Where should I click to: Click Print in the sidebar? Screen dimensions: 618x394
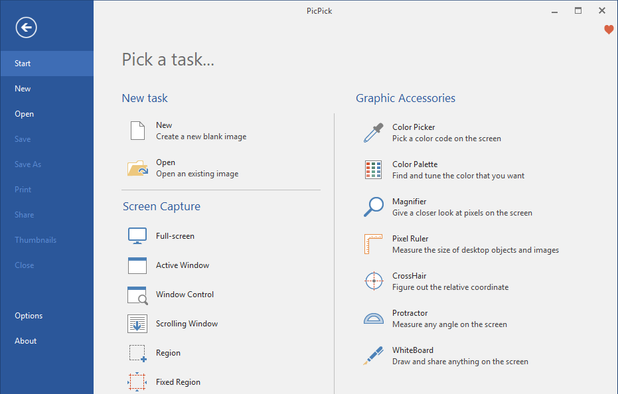47,190
